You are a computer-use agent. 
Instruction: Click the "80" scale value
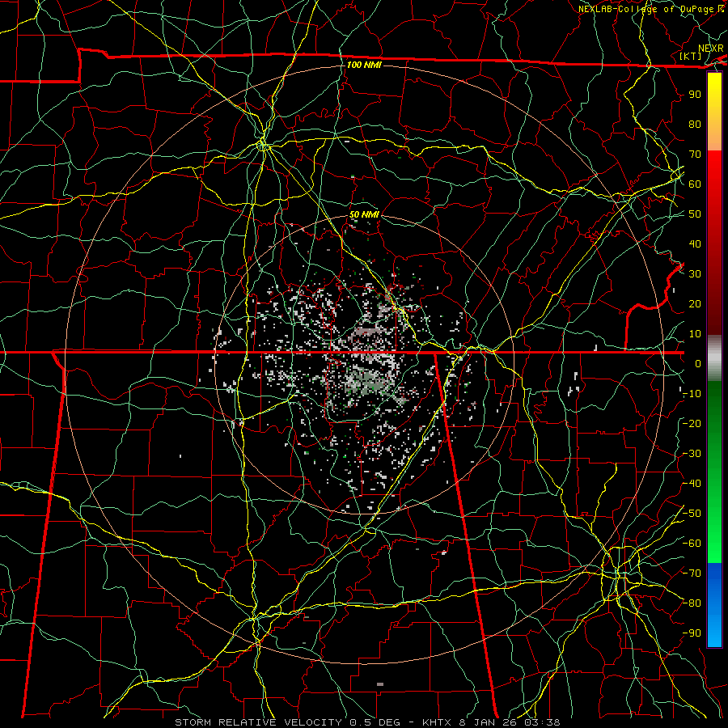tap(695, 124)
